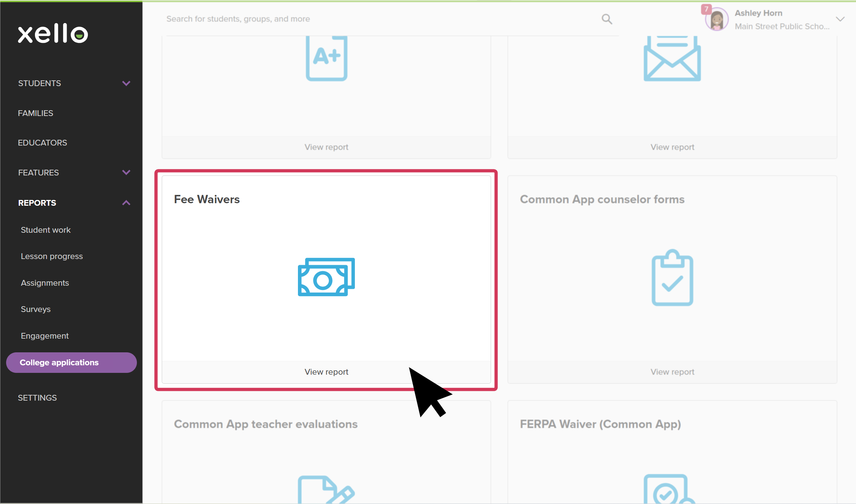856x504 pixels.
Task: Click Ashley Horn's profile avatar
Action: [717, 19]
